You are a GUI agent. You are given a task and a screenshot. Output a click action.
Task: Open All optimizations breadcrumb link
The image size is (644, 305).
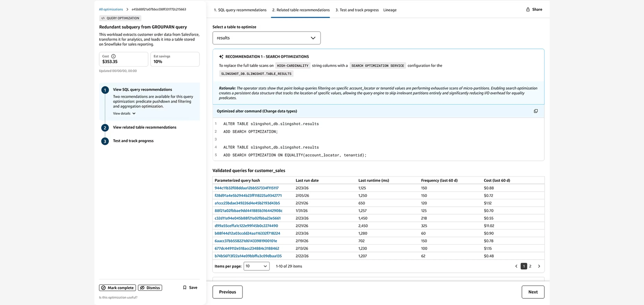[x=111, y=9]
